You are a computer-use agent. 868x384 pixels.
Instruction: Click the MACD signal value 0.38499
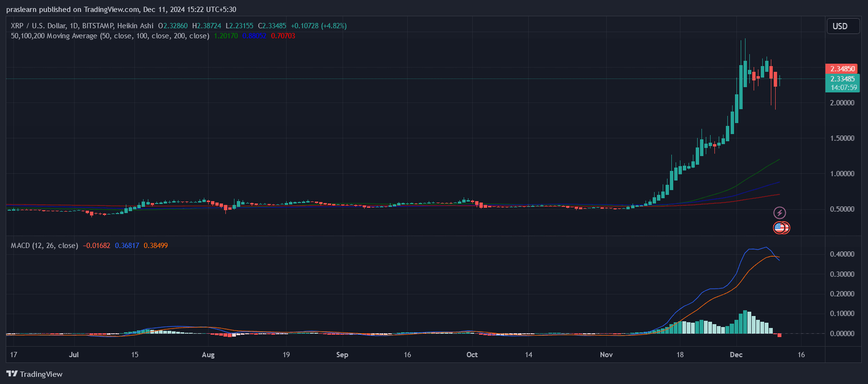click(156, 246)
